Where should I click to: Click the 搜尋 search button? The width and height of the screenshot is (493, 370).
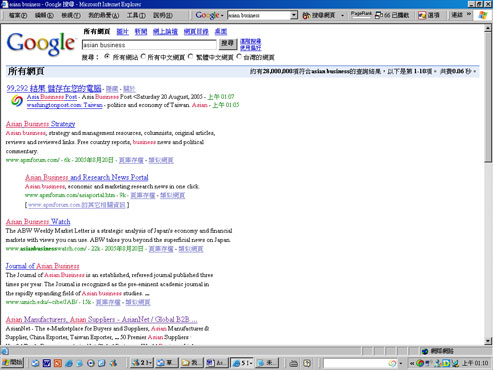(x=228, y=44)
